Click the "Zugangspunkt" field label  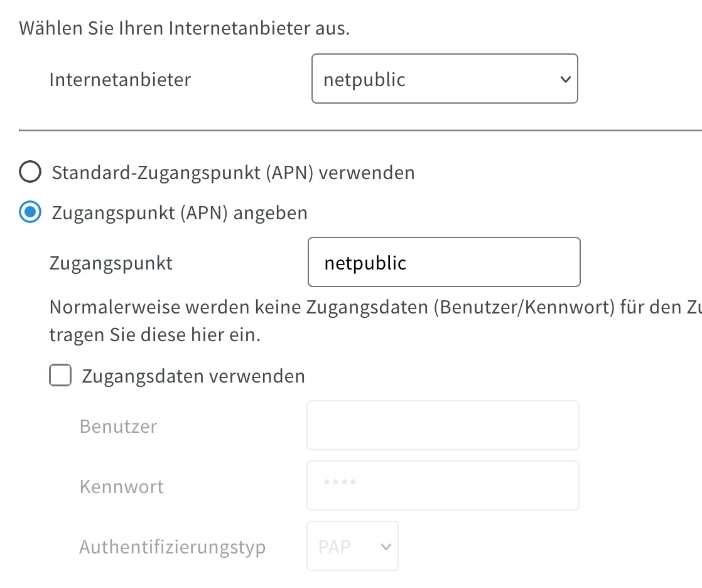(x=111, y=263)
